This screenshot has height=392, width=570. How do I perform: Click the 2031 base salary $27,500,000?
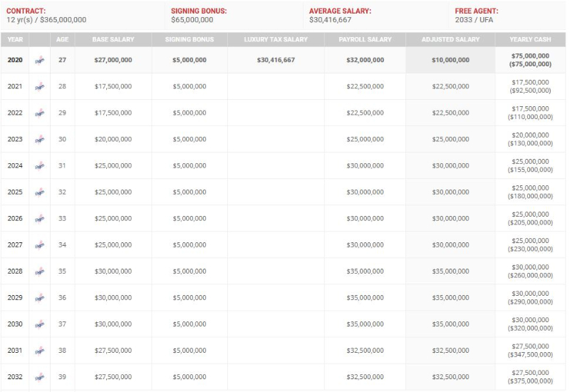tap(113, 351)
